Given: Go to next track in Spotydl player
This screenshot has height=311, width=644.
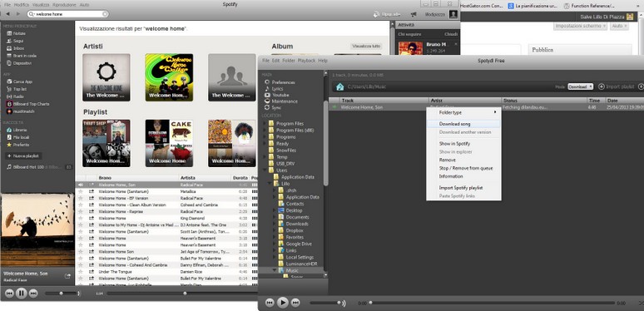Looking at the screenshot, I should (x=295, y=303).
